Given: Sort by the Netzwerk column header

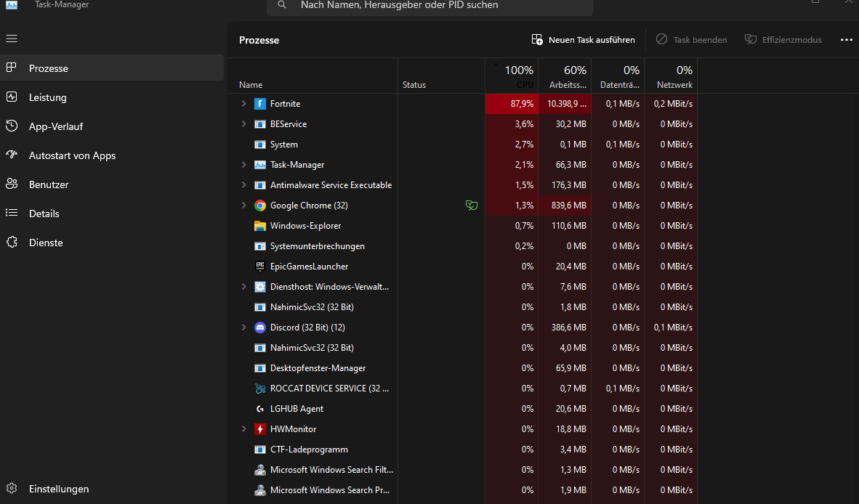Looking at the screenshot, I should pyautogui.click(x=671, y=76).
